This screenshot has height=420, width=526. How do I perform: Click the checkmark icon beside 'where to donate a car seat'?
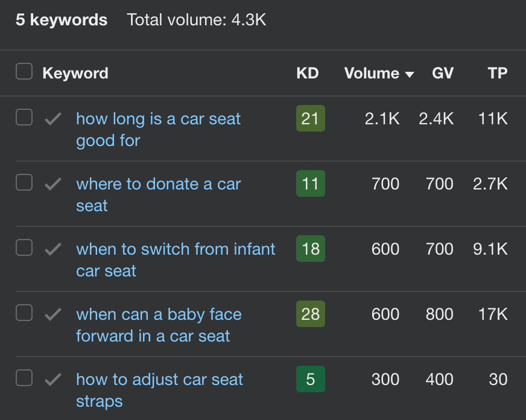52,183
